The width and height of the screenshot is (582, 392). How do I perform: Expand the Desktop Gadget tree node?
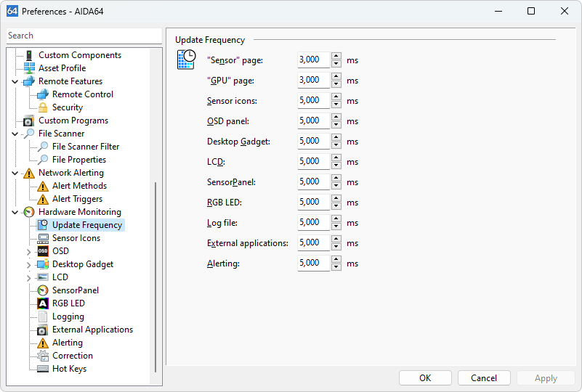pos(29,265)
